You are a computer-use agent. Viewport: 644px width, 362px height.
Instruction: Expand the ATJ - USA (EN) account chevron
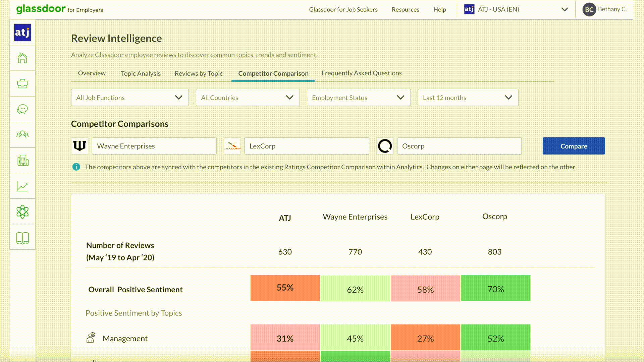tap(565, 9)
